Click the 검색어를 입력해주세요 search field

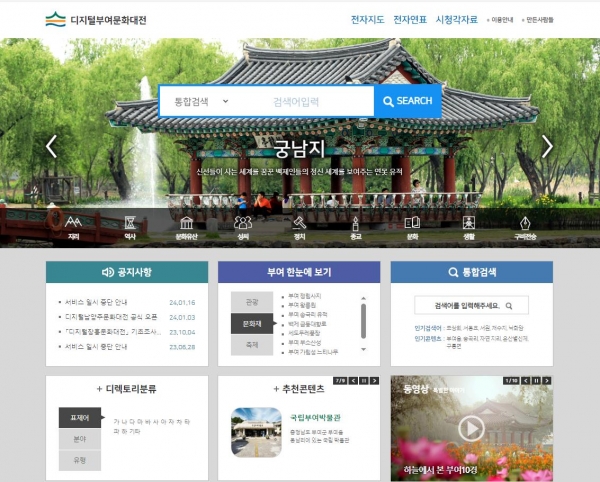click(465, 306)
